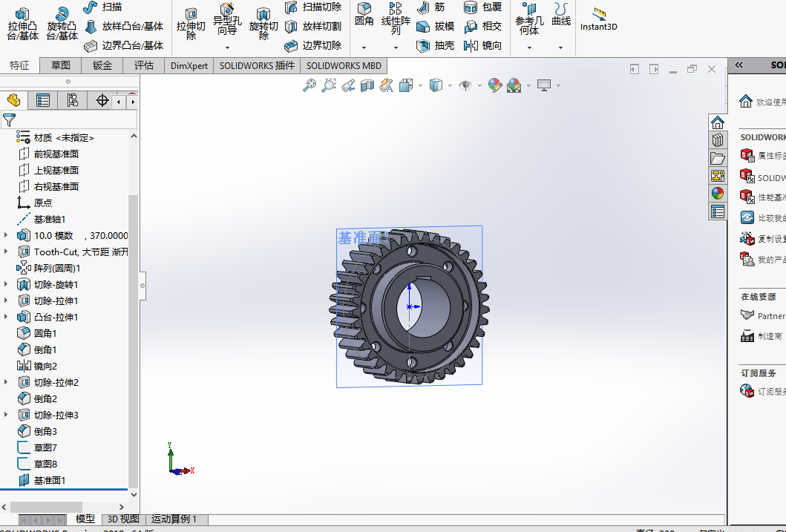Image resolution: width=786 pixels, height=532 pixels.
Task: Switch to the 钣金 tab
Action: click(x=102, y=65)
